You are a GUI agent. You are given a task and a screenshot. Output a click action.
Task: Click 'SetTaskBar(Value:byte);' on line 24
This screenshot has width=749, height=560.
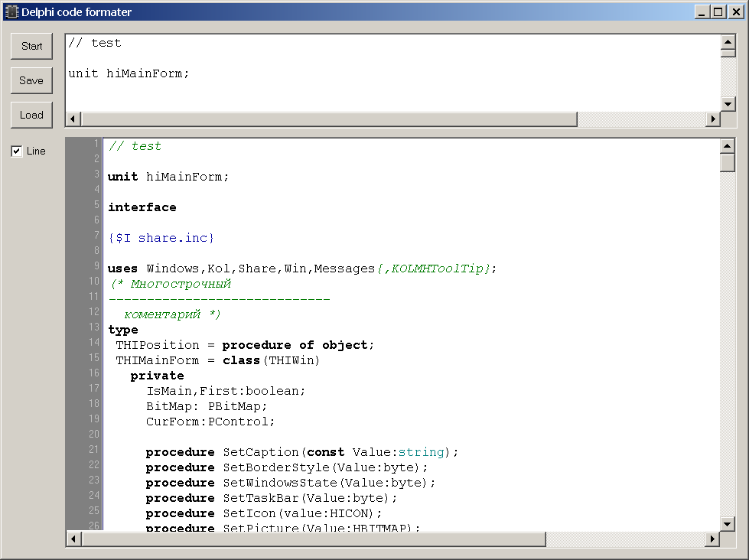click(x=310, y=498)
